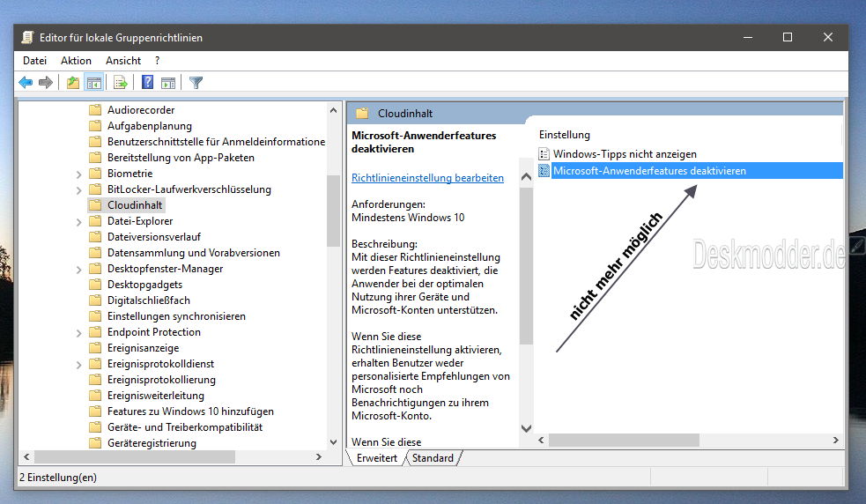Expand the Biometrie tree node
866x504 pixels.
coord(79,174)
